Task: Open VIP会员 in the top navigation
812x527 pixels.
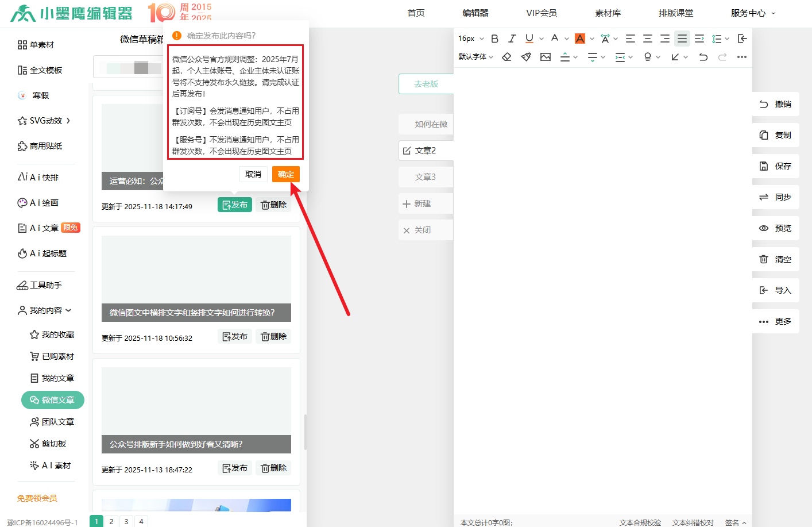Action: (x=542, y=13)
